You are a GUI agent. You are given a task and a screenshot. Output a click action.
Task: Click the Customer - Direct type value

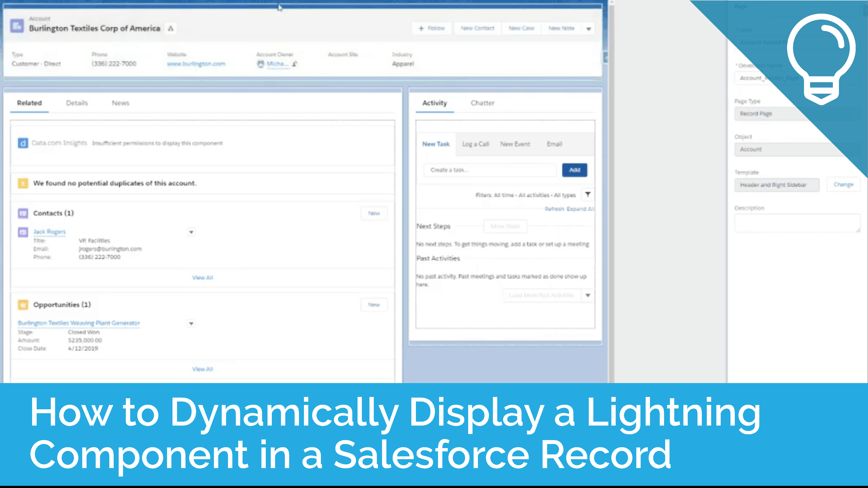point(36,64)
